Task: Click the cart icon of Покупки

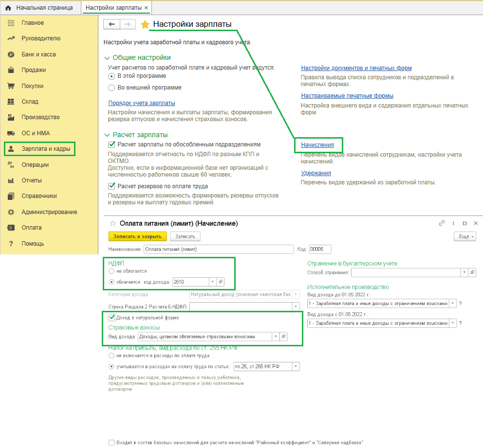Action: point(11,86)
